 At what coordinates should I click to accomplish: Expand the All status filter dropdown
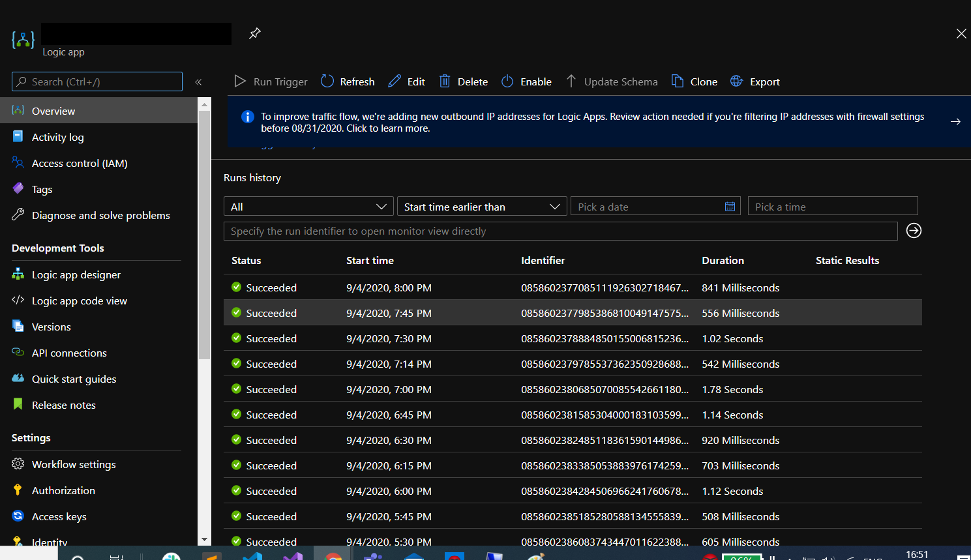pyautogui.click(x=308, y=207)
